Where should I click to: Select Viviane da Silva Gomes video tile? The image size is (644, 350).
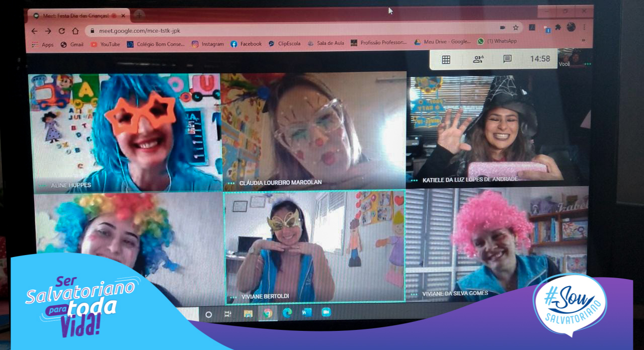click(497, 244)
